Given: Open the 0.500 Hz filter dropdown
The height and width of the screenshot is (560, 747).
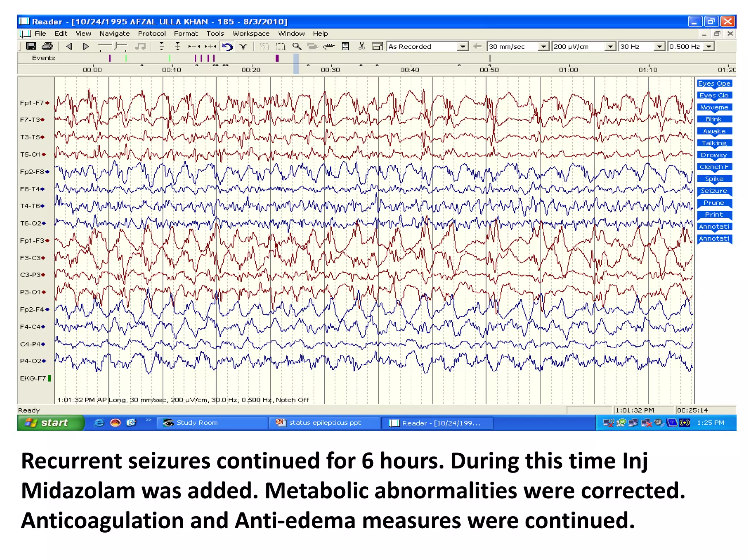Looking at the screenshot, I should pos(709,46).
